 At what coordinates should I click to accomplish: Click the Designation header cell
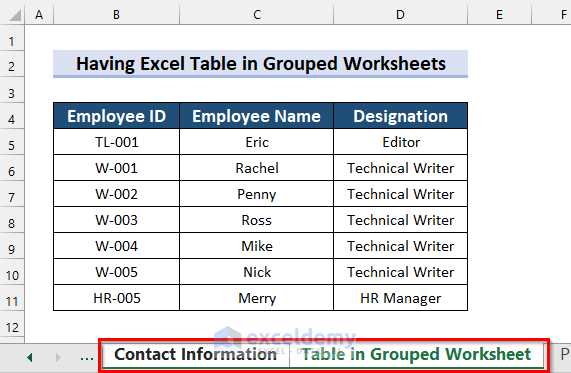coord(401,116)
